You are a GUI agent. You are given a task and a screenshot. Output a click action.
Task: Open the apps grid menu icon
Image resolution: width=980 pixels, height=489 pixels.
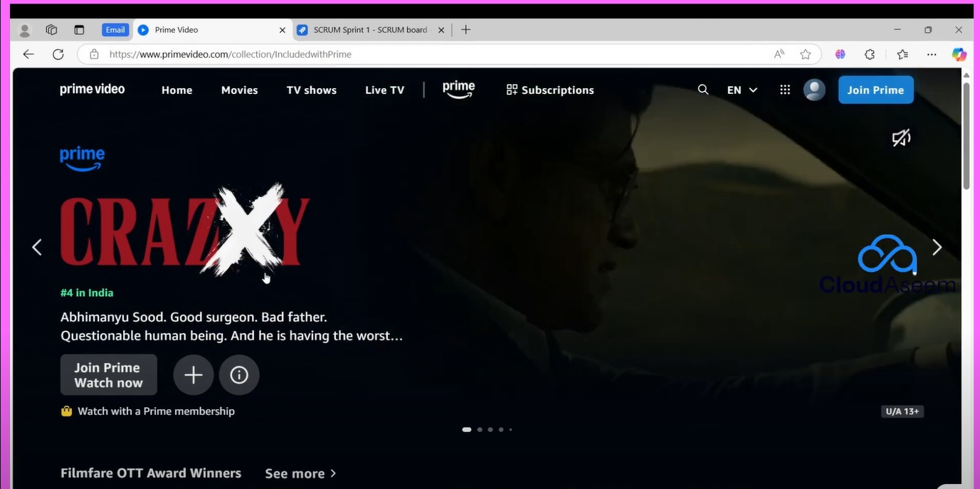[785, 90]
